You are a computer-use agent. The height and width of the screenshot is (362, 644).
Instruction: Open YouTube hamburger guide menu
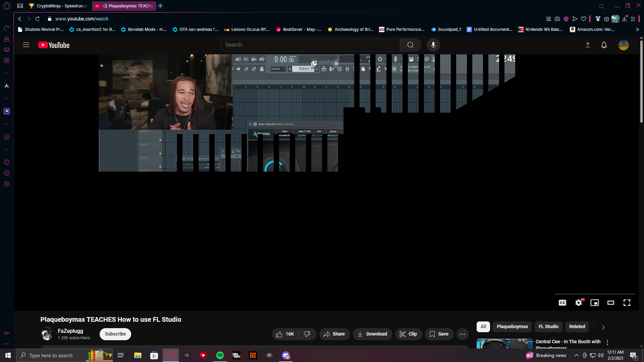point(26,45)
